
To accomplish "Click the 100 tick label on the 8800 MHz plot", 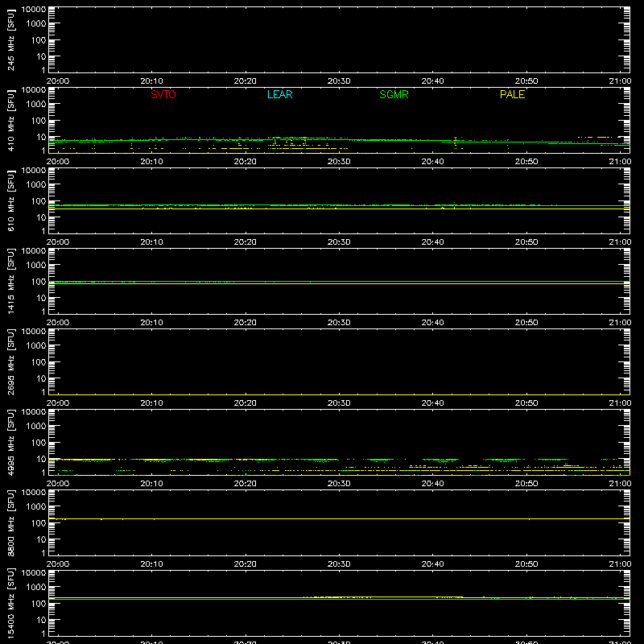I will pyautogui.click(x=39, y=523).
